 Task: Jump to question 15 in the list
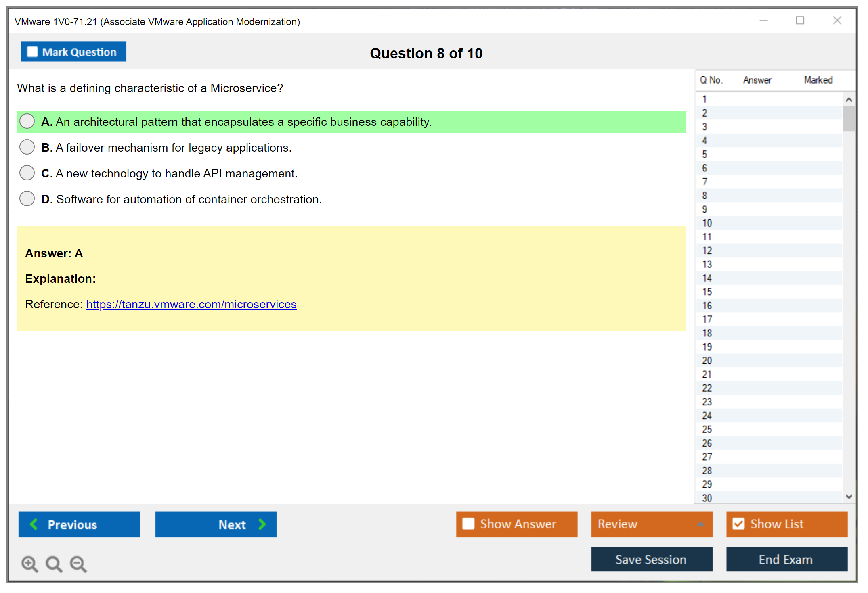point(707,292)
